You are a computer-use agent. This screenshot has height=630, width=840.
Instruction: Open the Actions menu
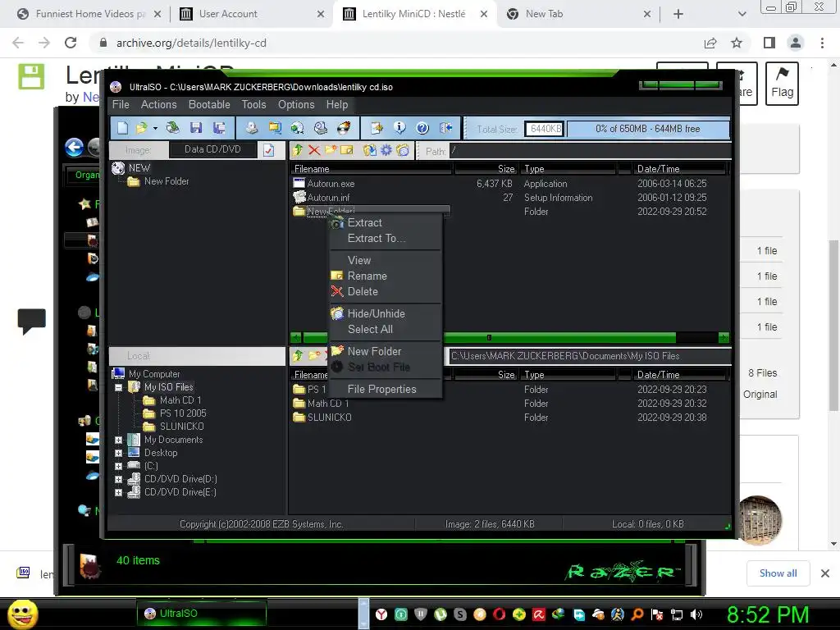point(158,104)
